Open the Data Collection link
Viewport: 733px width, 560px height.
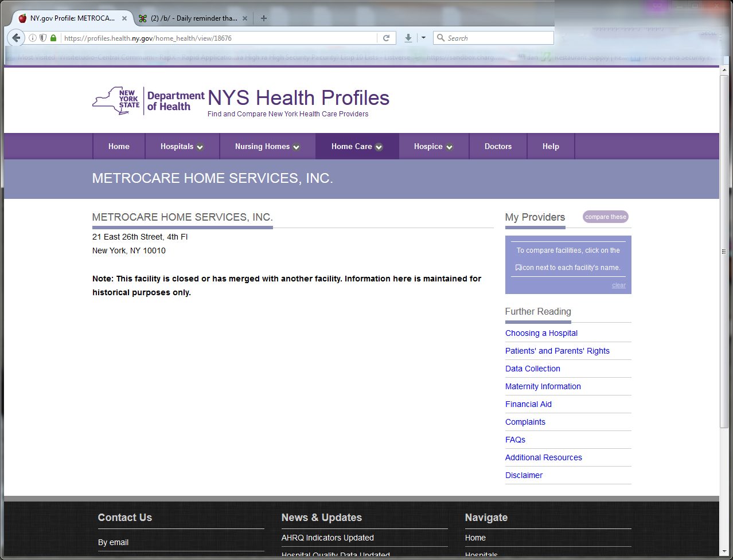coord(533,369)
